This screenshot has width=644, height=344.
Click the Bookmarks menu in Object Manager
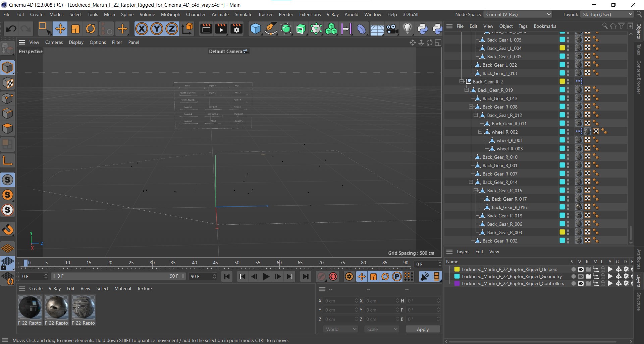click(545, 26)
